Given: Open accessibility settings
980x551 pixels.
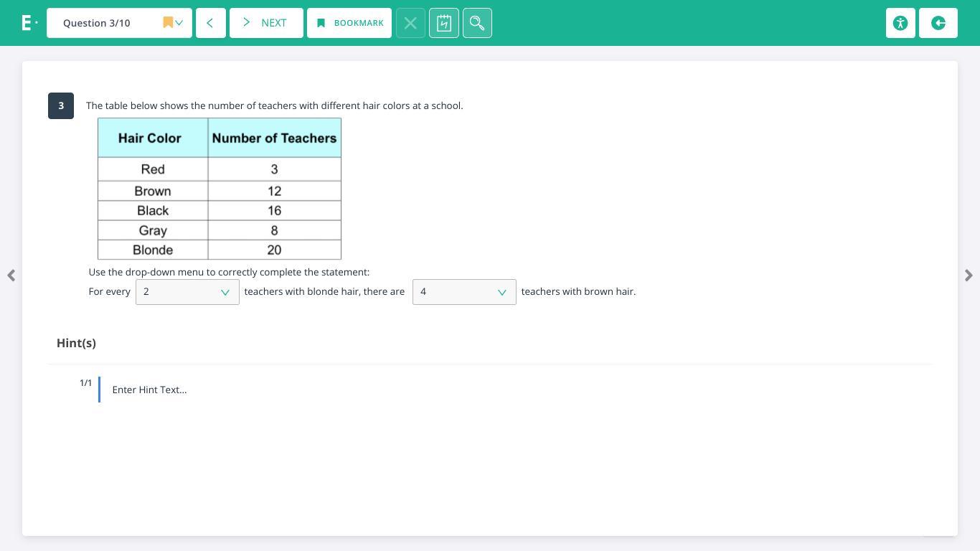Looking at the screenshot, I should (900, 23).
